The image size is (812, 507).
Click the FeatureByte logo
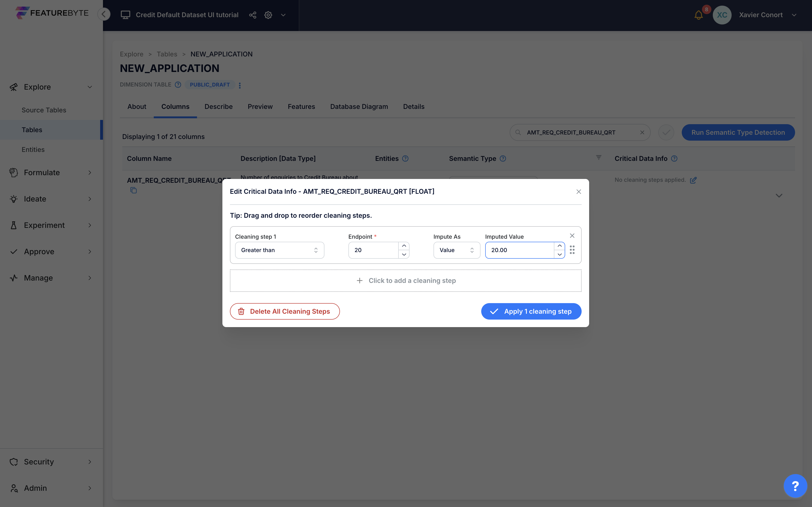pyautogui.click(x=52, y=13)
